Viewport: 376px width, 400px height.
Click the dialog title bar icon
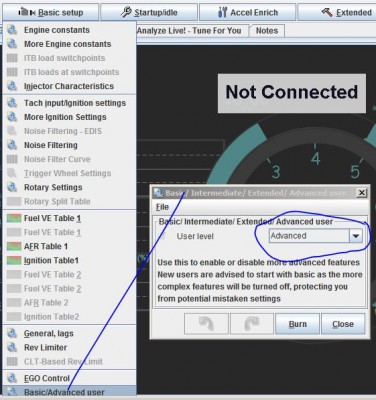[159, 193]
